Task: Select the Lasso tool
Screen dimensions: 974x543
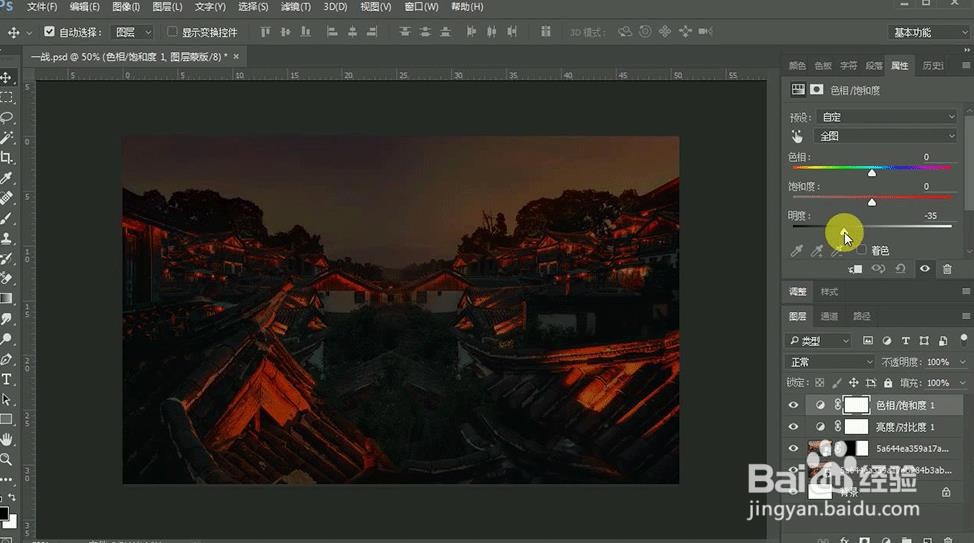Action: click(6, 117)
